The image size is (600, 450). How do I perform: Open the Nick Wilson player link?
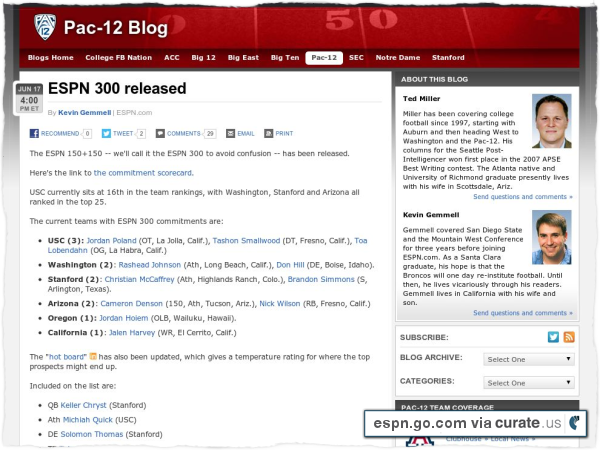pos(280,303)
